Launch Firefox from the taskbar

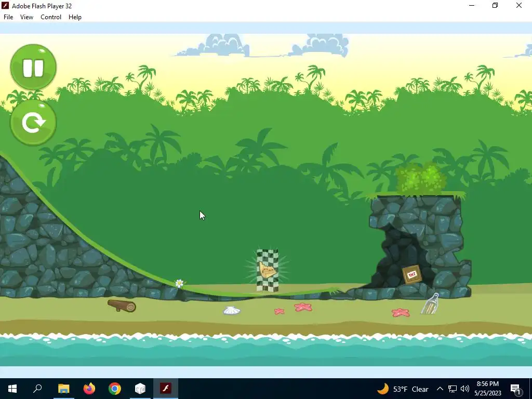[x=89, y=389]
